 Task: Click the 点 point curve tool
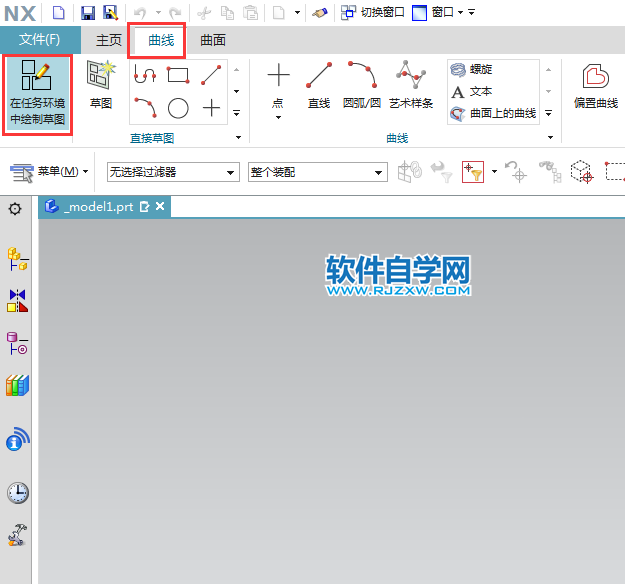278,86
